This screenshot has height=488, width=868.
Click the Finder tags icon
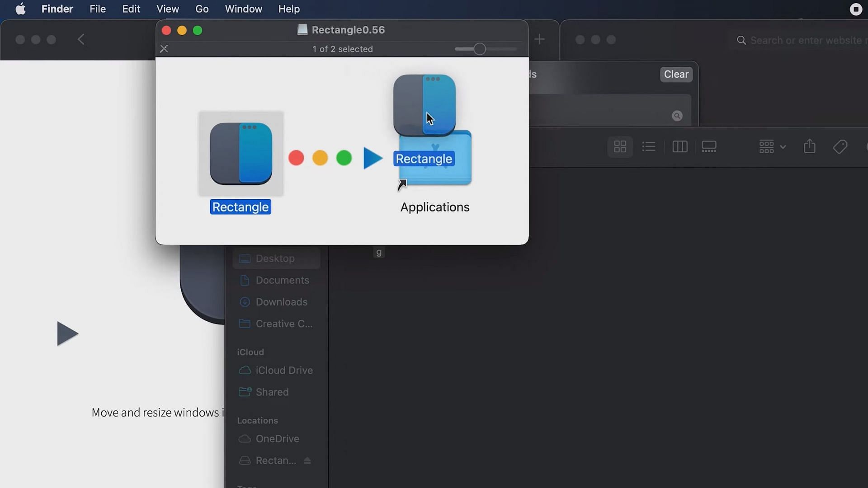point(840,146)
